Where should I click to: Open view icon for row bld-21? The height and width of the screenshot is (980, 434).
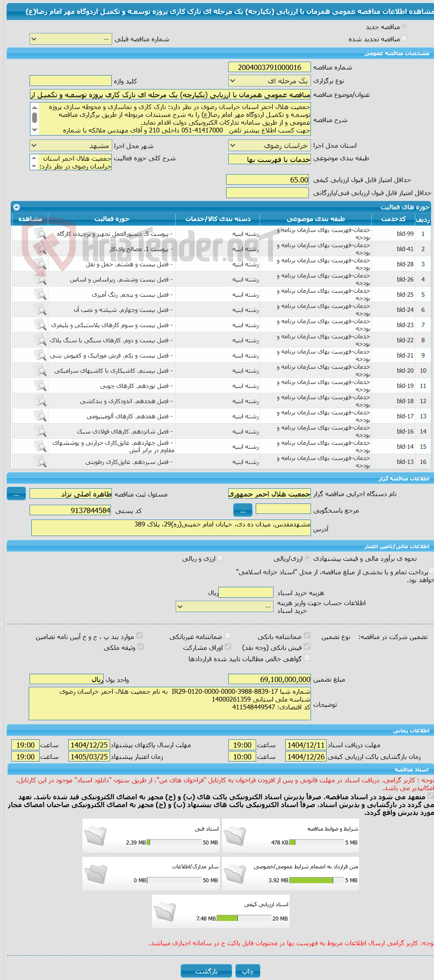[x=40, y=355]
